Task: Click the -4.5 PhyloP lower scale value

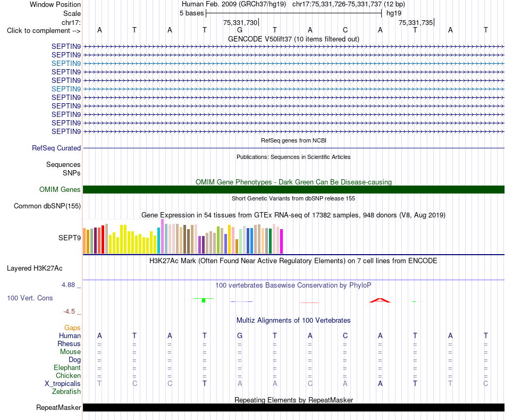Action: point(69,312)
